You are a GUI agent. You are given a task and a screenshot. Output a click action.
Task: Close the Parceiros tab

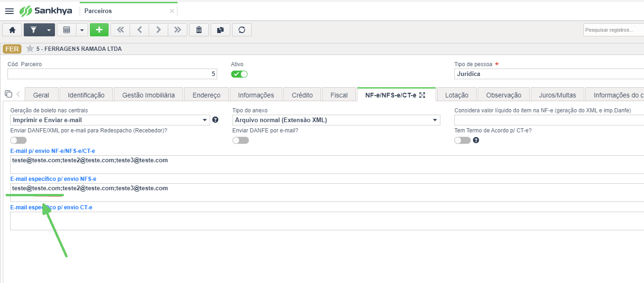(x=172, y=11)
